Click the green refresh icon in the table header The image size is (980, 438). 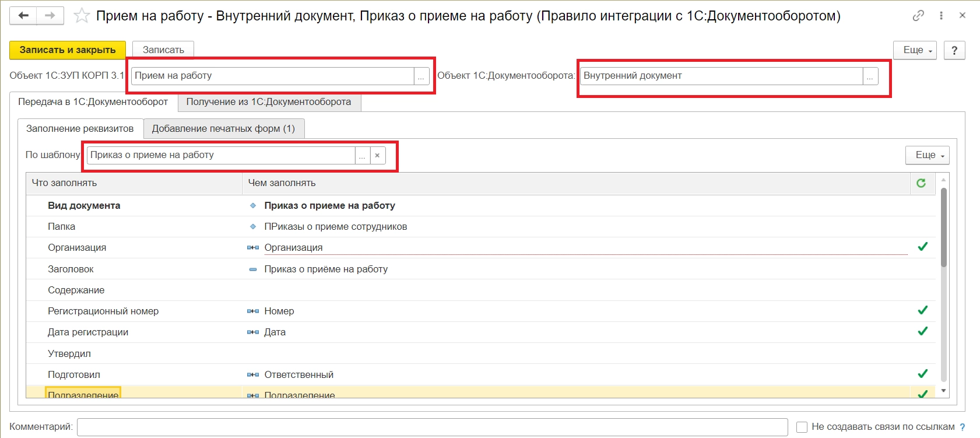(921, 183)
